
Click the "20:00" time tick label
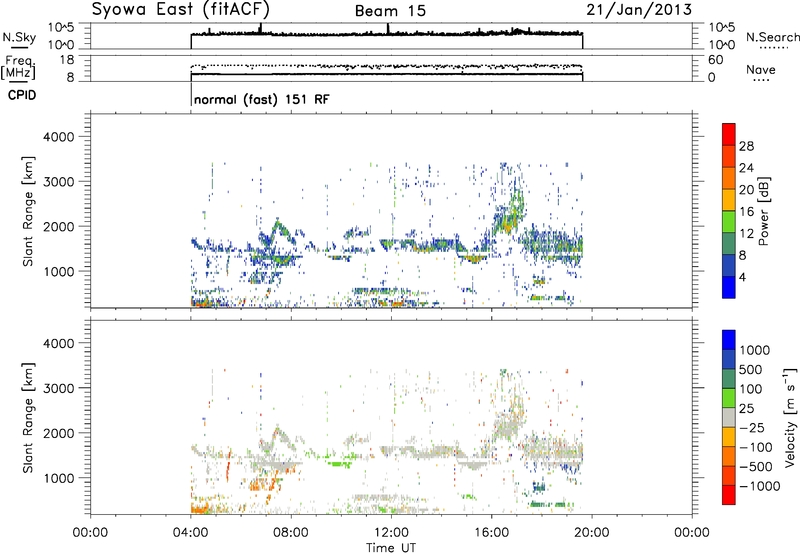click(591, 533)
